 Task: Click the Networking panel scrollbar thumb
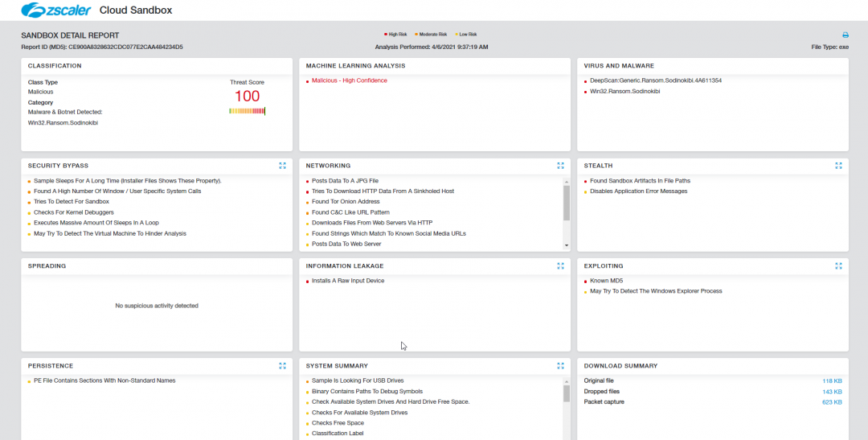click(567, 203)
